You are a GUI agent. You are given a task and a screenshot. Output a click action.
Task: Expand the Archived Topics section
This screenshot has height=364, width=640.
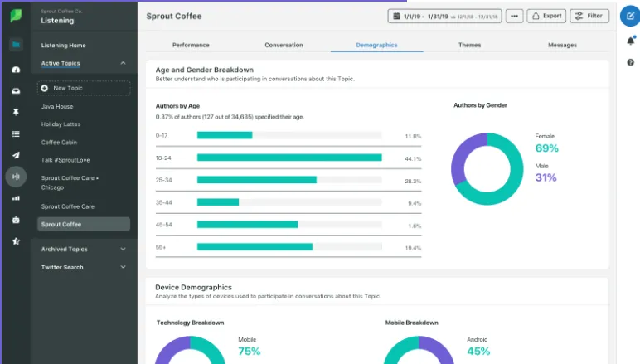click(123, 249)
